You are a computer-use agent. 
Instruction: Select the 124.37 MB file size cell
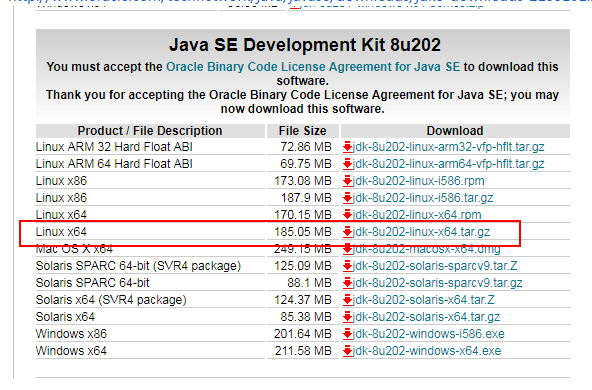(303, 300)
